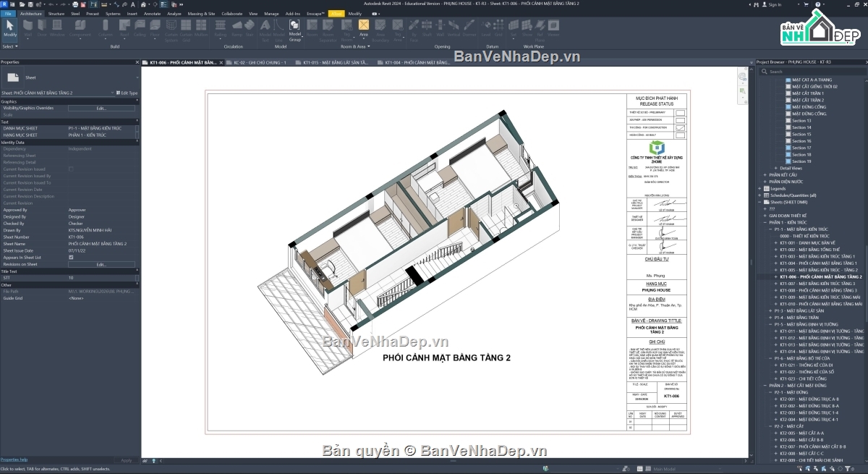Open the Sheet type selector dropdown
This screenshot has height=474, width=868.
pyautogui.click(x=137, y=77)
